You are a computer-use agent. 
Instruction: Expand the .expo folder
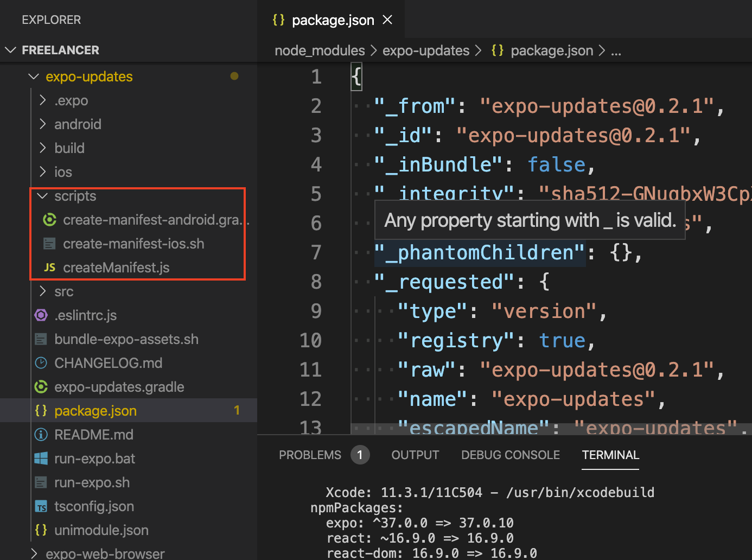43,100
